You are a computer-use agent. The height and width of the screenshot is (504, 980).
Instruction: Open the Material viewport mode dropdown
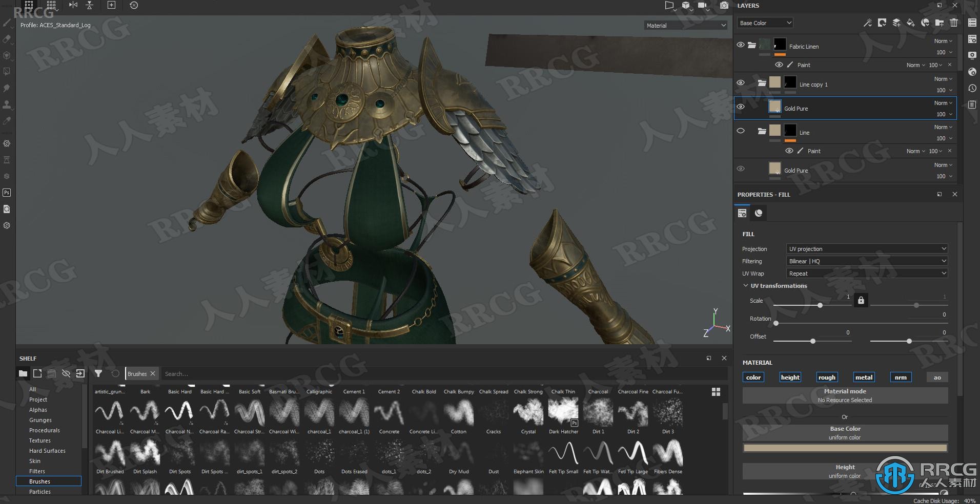coord(686,25)
